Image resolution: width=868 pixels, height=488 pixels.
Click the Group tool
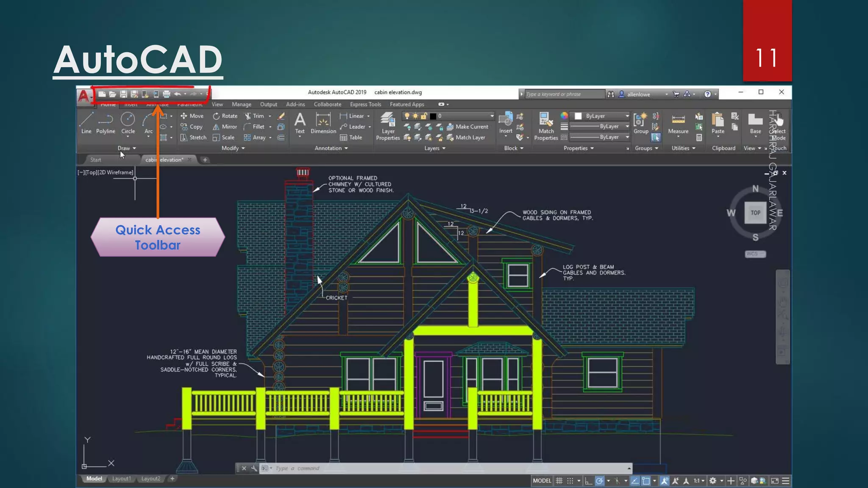[x=641, y=123]
